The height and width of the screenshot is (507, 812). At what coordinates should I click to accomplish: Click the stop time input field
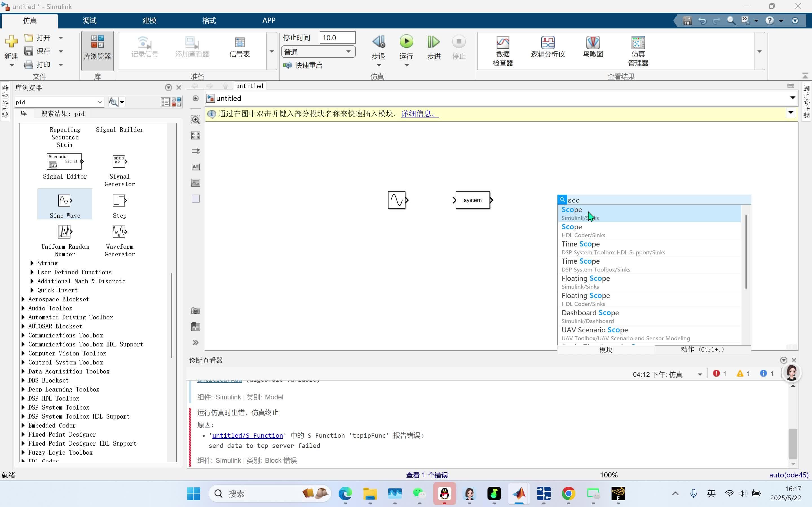pos(337,37)
